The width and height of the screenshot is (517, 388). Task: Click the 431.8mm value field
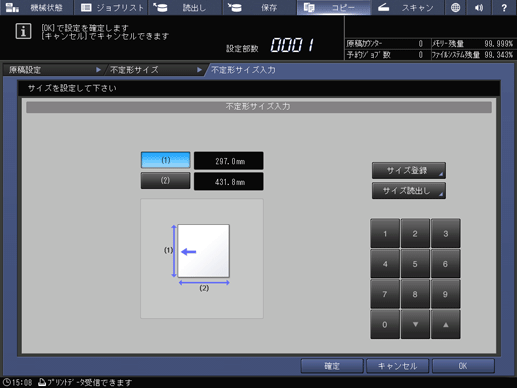pyautogui.click(x=229, y=182)
